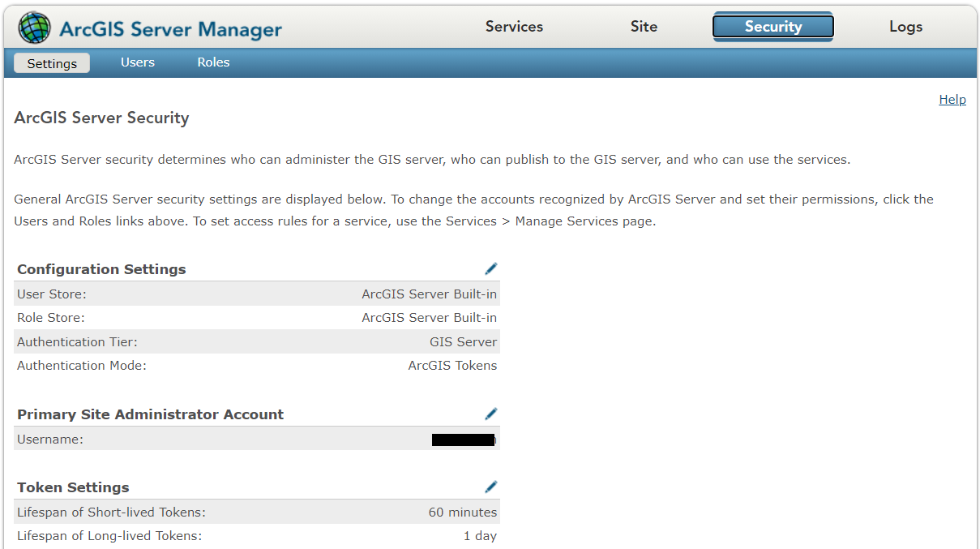Click the ArcGIS globe logo icon

[34, 26]
